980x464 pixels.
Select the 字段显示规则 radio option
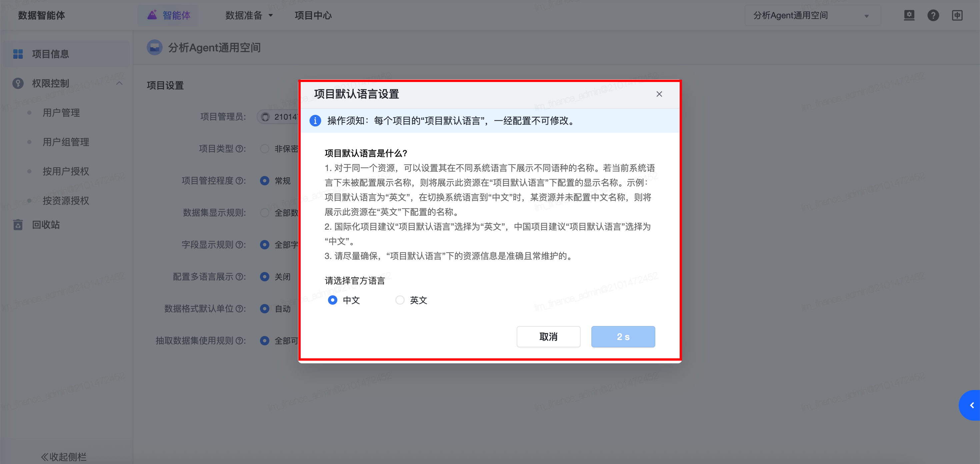pos(264,244)
